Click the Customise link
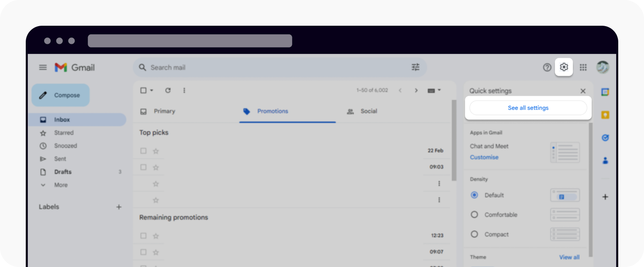Screen dimensions: 644x267 (x=484, y=157)
